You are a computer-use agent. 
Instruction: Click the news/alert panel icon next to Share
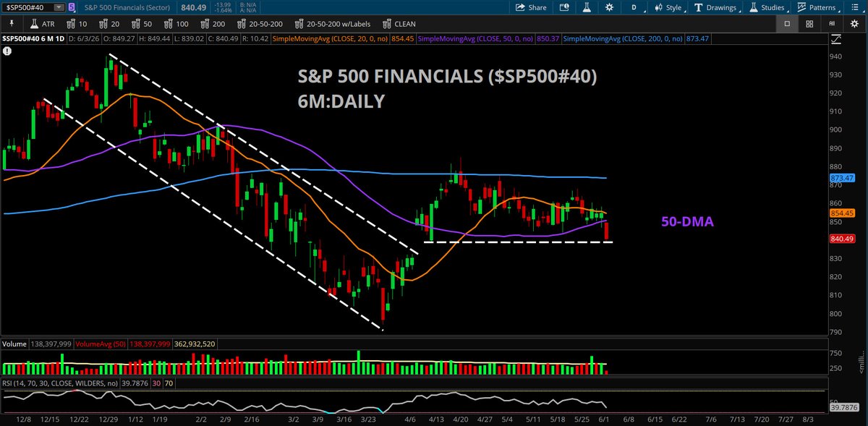[x=563, y=7]
